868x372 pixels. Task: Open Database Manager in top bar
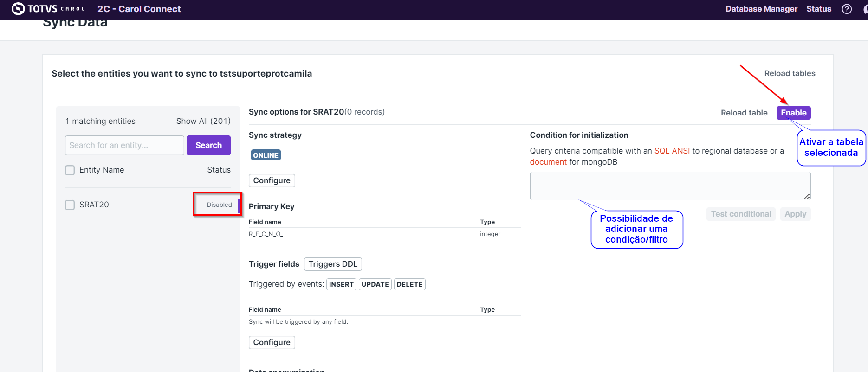(x=761, y=9)
